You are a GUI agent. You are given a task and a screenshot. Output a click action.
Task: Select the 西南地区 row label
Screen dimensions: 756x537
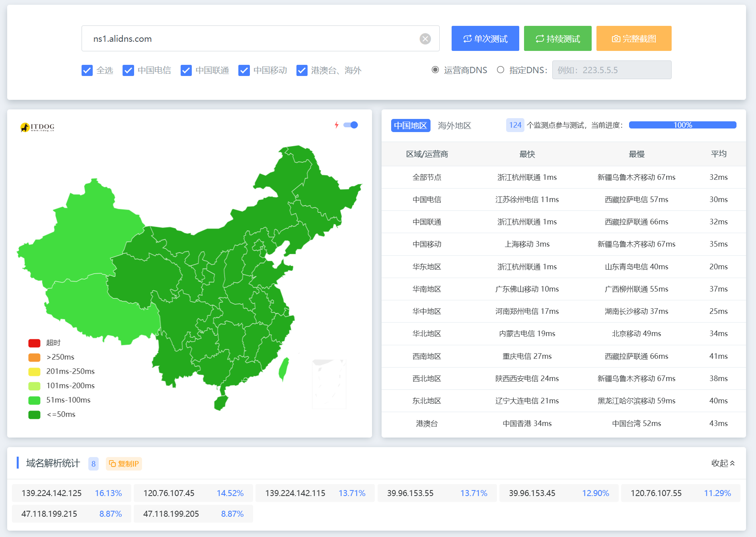pos(427,356)
